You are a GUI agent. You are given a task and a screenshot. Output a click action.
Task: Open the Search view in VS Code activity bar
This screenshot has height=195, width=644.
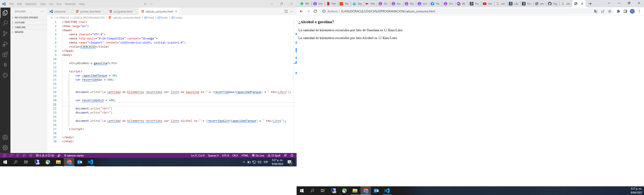point(5,23)
